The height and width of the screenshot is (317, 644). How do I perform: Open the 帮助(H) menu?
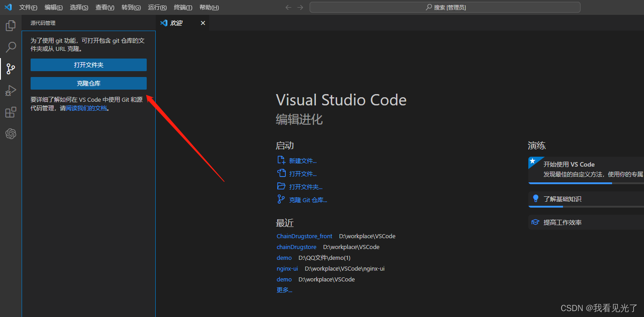[209, 8]
